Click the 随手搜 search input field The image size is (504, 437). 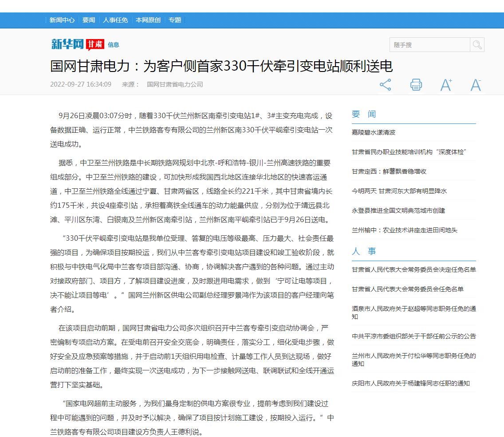coord(430,45)
